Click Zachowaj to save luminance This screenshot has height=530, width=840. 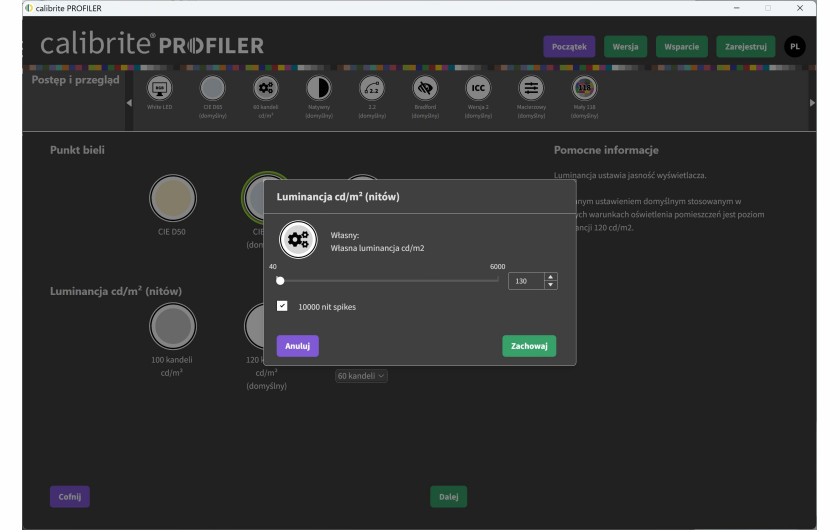(x=529, y=346)
